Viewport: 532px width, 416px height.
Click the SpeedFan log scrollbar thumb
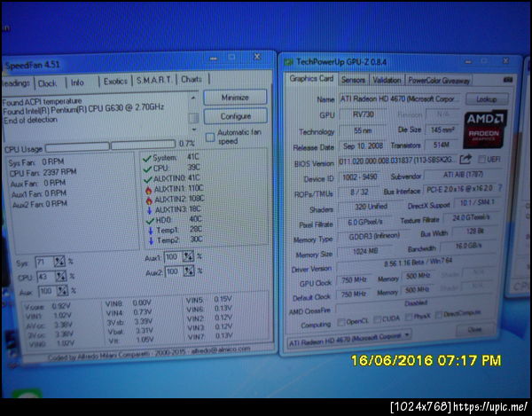(193, 118)
